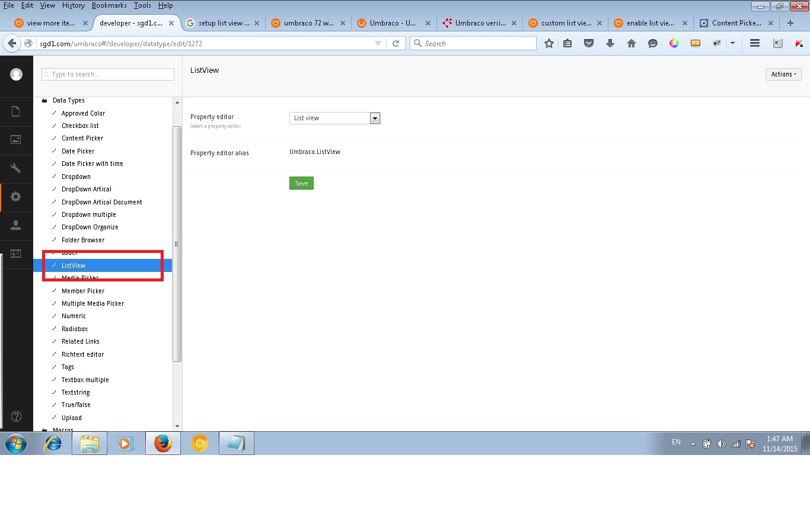Bookmark this page with star icon
This screenshot has height=532, width=810.
549,43
